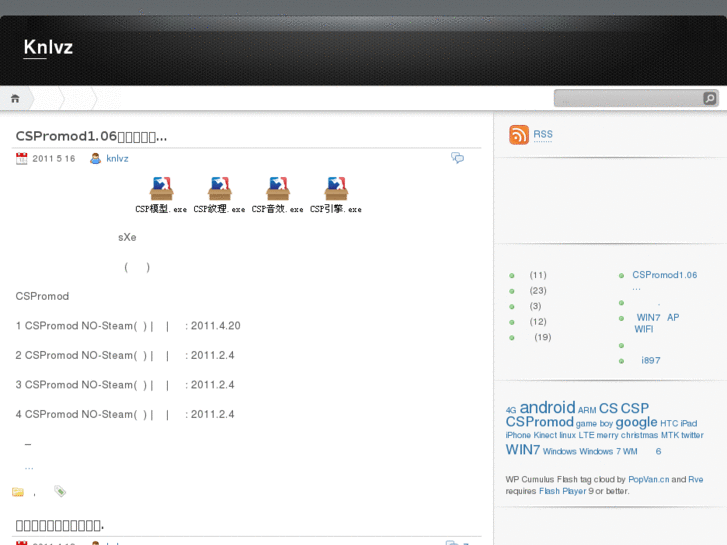This screenshot has height=545, width=727.
Task: Select the WIN7 tag in cloud
Action: (x=523, y=450)
